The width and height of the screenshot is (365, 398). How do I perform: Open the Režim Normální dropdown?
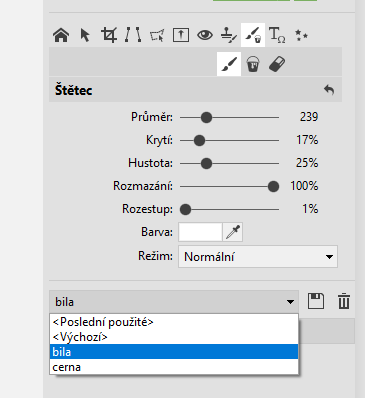(x=258, y=257)
